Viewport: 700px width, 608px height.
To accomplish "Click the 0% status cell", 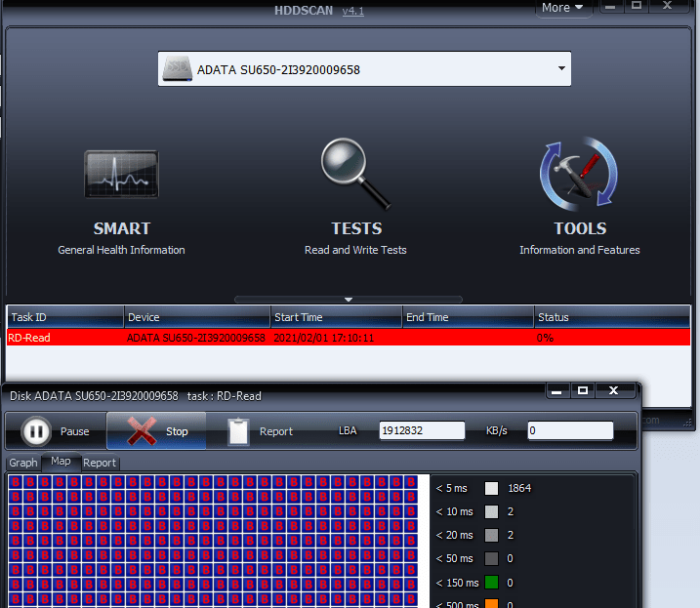I will pos(545,338).
